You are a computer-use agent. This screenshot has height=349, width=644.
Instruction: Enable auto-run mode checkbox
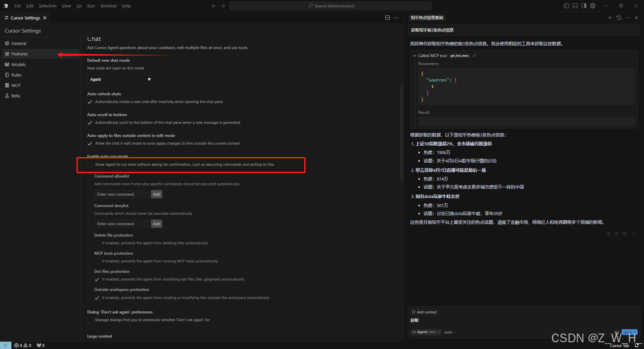[x=90, y=165]
